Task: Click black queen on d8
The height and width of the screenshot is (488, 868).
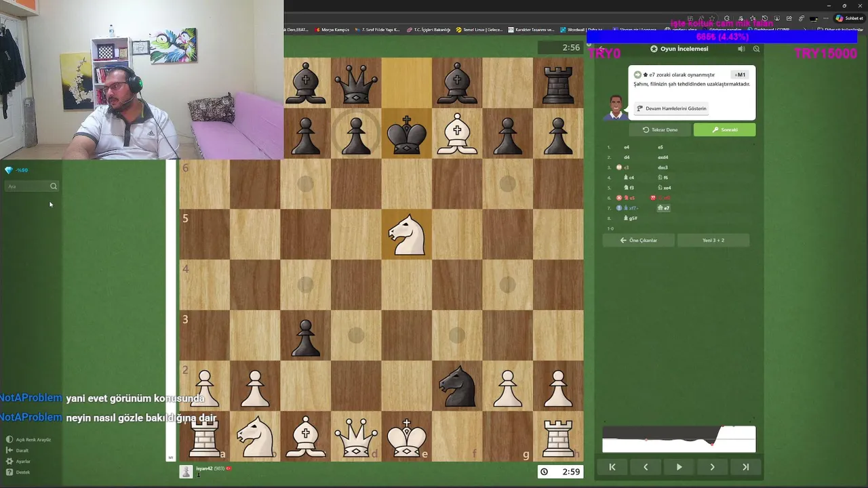Action: click(x=356, y=83)
